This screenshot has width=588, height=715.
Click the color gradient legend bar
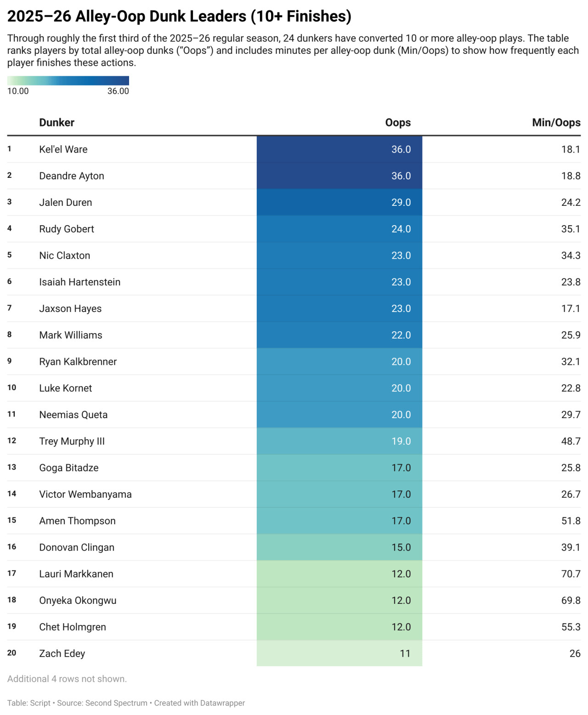click(68, 81)
